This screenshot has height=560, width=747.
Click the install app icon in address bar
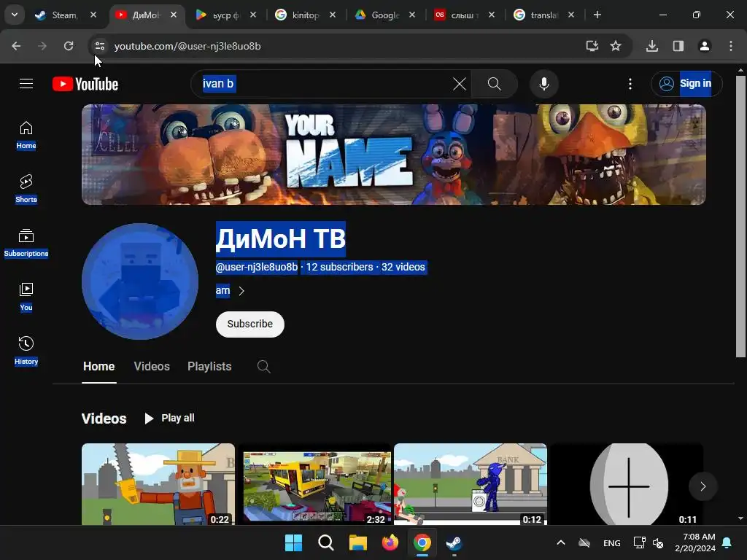click(x=592, y=46)
